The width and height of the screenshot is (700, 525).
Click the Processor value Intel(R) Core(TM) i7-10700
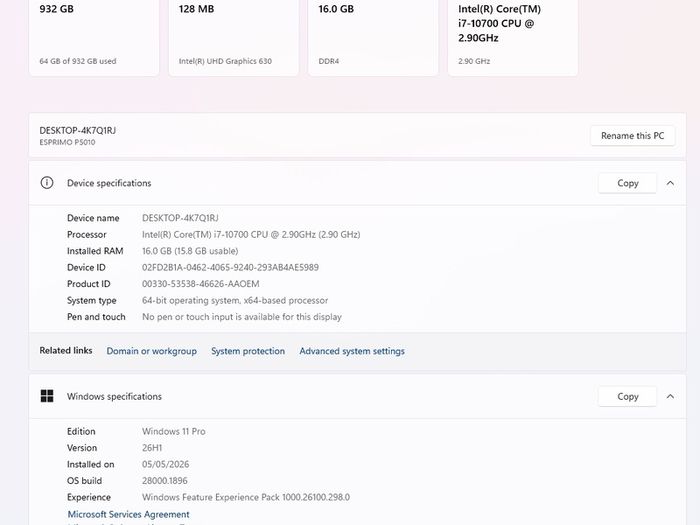(x=251, y=234)
